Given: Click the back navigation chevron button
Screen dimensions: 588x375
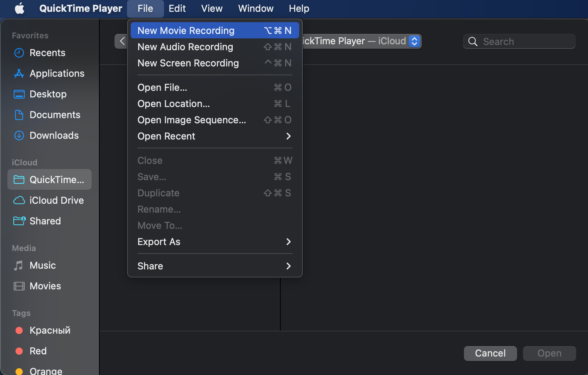Looking at the screenshot, I should tap(122, 41).
